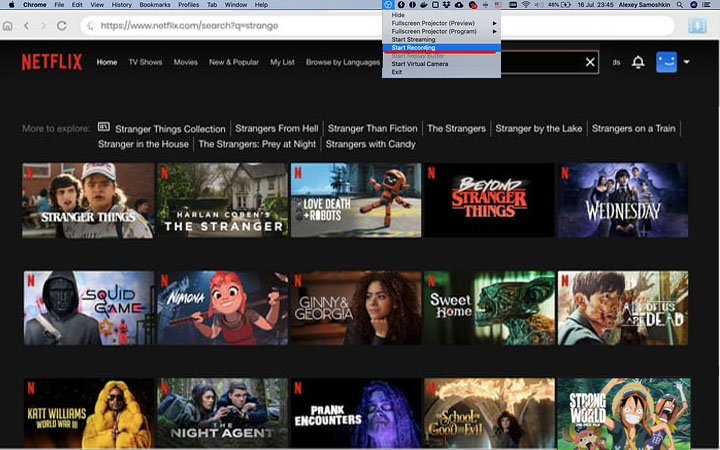Explore Stranger in the House
The image size is (720, 450).
[143, 144]
